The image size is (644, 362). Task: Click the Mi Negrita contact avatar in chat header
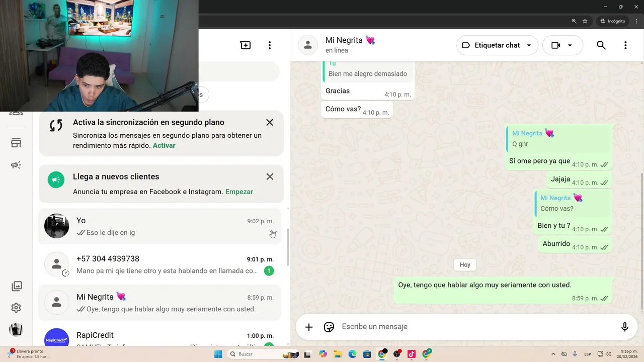pyautogui.click(x=308, y=45)
